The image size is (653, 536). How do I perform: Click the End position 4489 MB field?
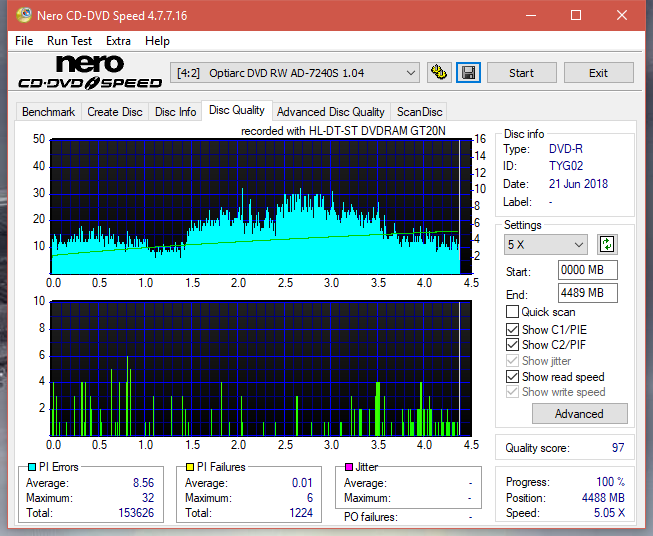[x=587, y=293]
